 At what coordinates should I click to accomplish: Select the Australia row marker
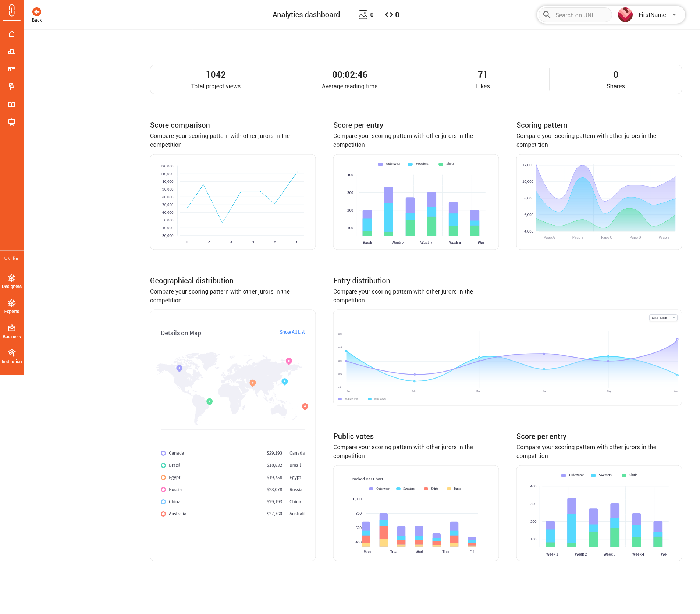163,514
